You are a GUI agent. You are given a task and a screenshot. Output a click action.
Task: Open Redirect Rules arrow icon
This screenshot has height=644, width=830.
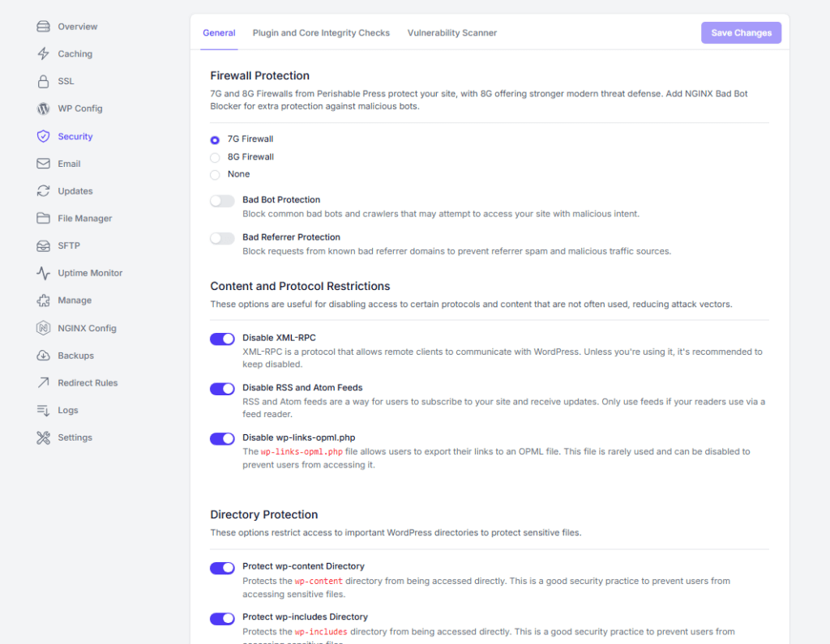click(43, 383)
